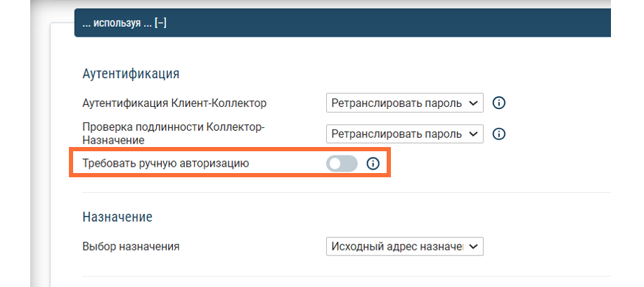Click chevron arrow of Клиент-Коллектор password dropdown
The height and width of the screenshot is (287, 644).
tap(473, 103)
